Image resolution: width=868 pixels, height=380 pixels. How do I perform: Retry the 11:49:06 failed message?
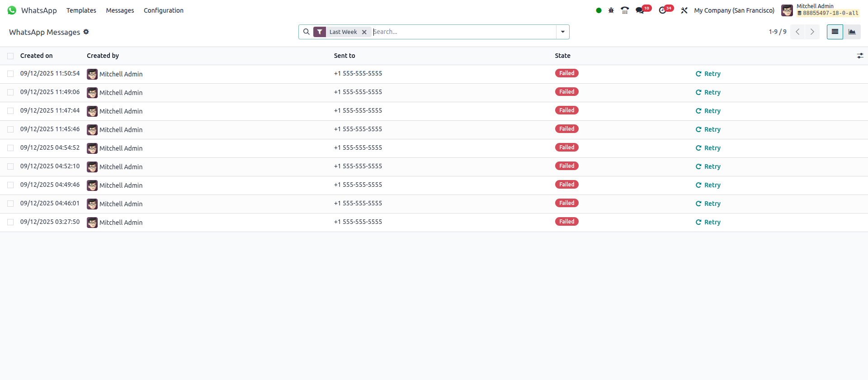(x=708, y=92)
